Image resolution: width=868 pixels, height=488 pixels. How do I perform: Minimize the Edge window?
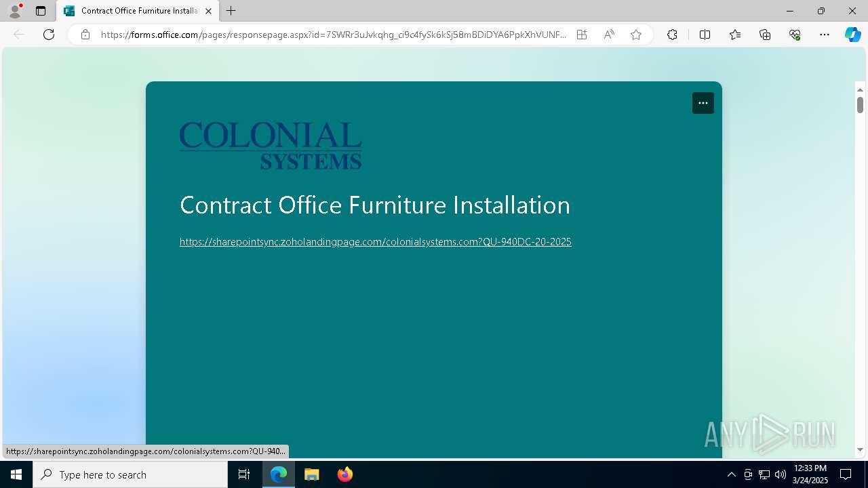point(790,11)
